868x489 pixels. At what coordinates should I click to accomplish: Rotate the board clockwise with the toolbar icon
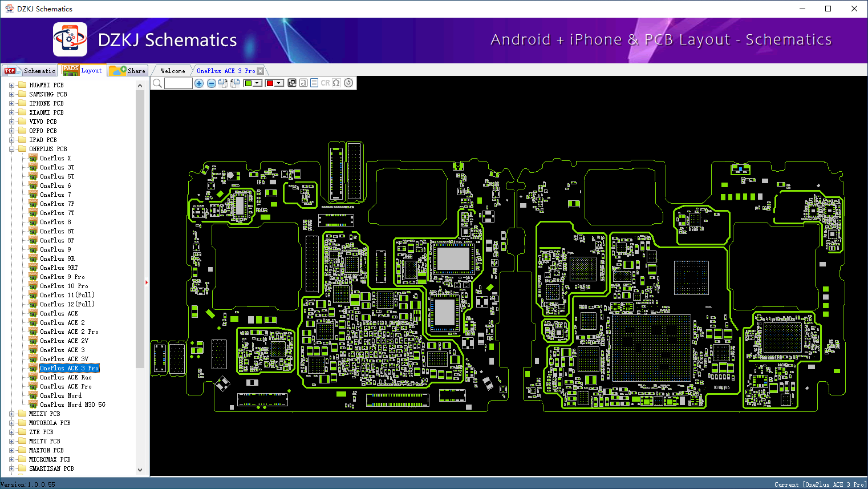click(223, 83)
